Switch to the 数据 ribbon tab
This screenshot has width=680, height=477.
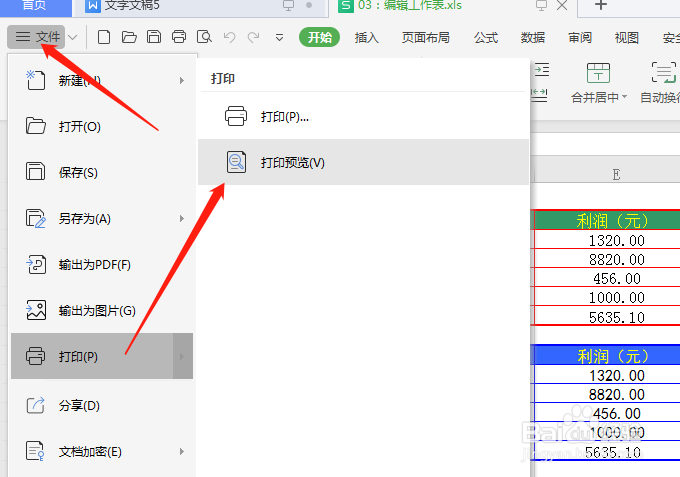pos(533,38)
